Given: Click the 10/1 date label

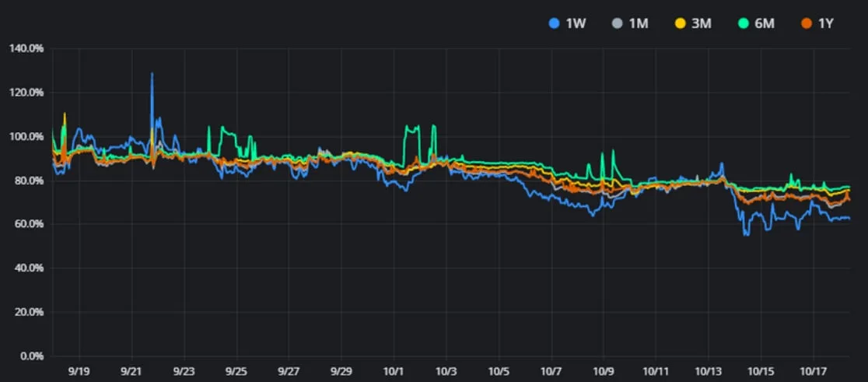Looking at the screenshot, I should tap(394, 370).
